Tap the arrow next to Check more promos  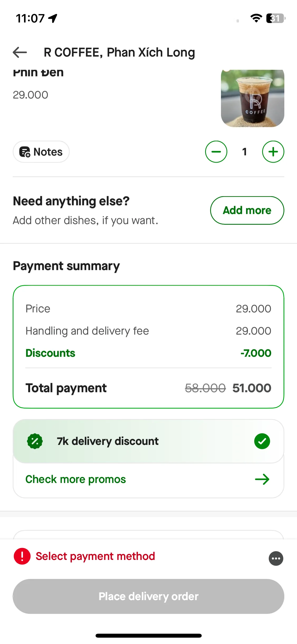pyautogui.click(x=262, y=479)
